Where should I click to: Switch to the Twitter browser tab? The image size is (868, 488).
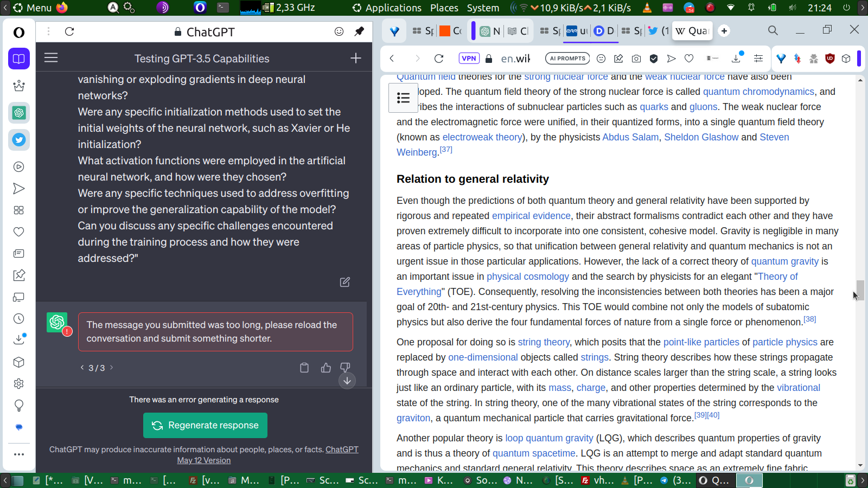[x=658, y=31]
